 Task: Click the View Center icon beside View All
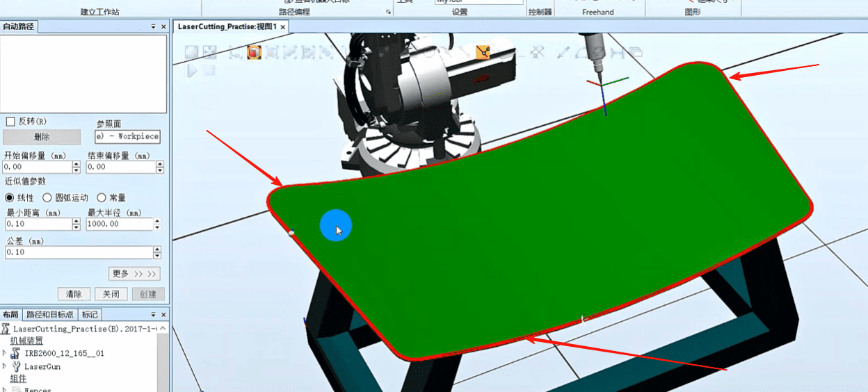coord(209,52)
